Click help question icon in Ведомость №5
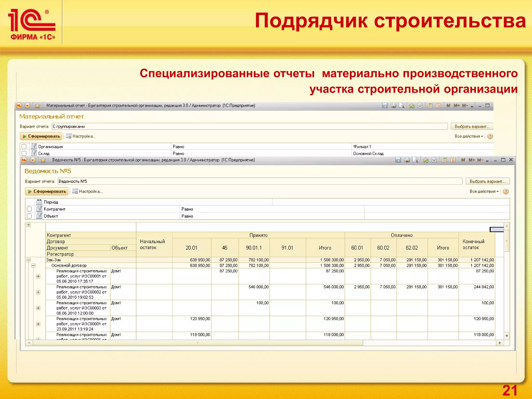The height and width of the screenshot is (399, 532). pos(506,191)
